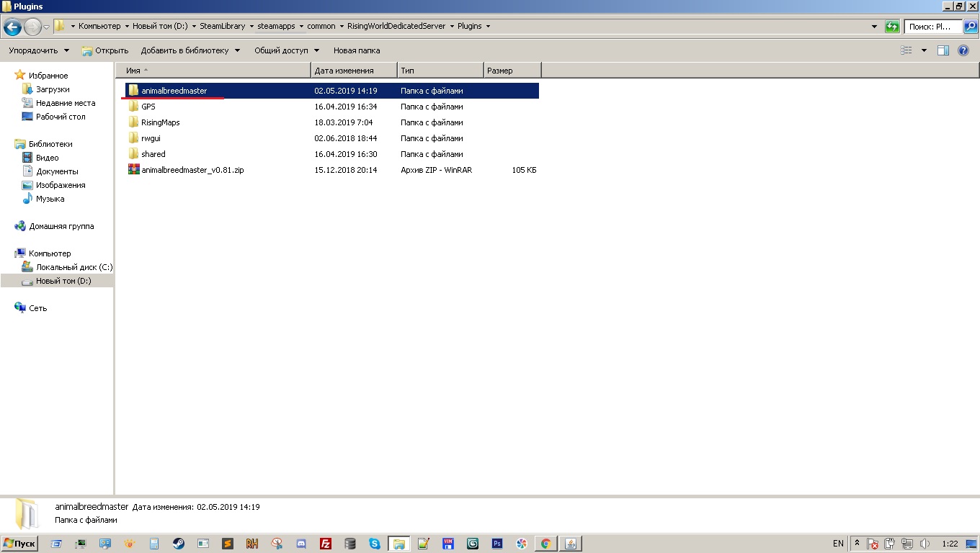The height and width of the screenshot is (553, 980).
Task: Open the help question mark icon
Action: point(963,50)
